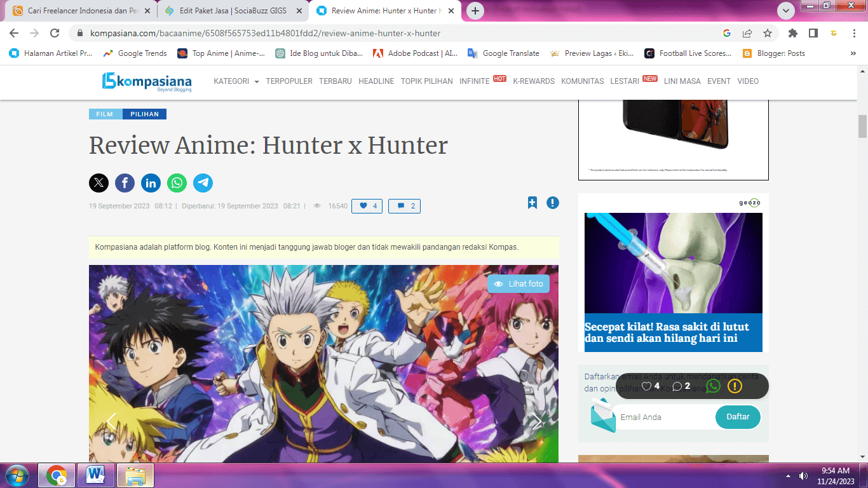Viewport: 868px width, 488px height.
Task: Open VIDEO menu item
Action: coord(748,81)
